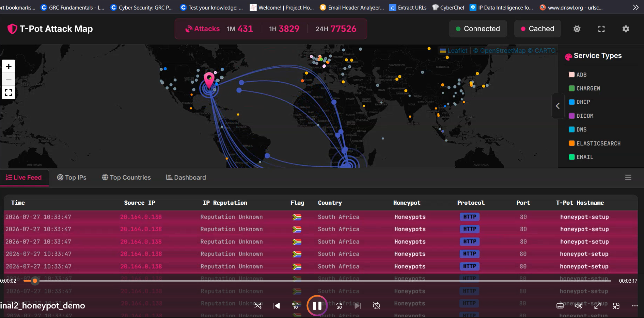Enter fullscreen via the header fullscreen icon

[601, 29]
